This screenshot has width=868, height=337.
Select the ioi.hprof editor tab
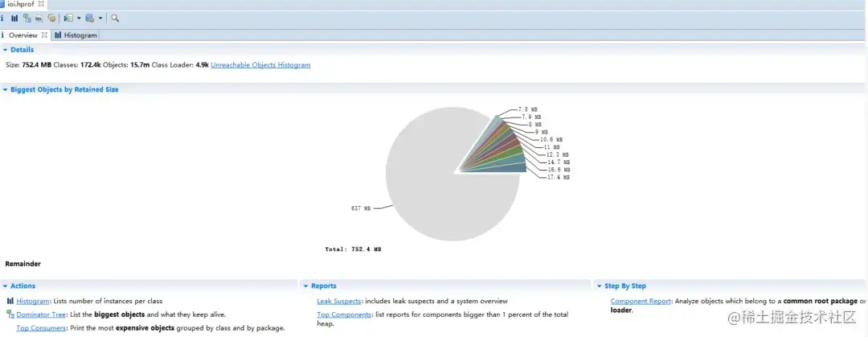20,4
